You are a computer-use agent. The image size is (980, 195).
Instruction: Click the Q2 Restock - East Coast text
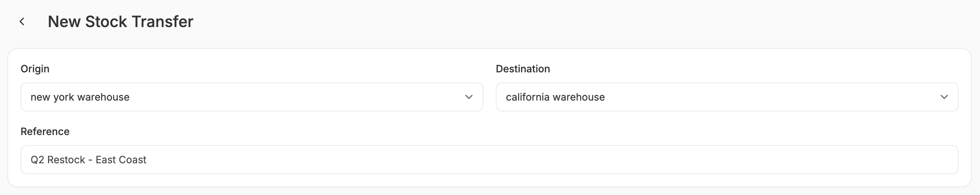88,160
